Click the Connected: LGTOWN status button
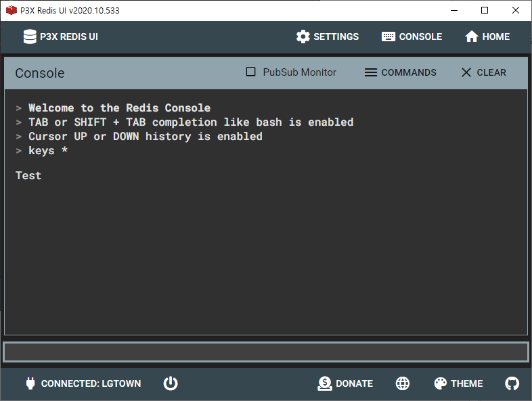The height and width of the screenshot is (401, 532). pos(83,383)
